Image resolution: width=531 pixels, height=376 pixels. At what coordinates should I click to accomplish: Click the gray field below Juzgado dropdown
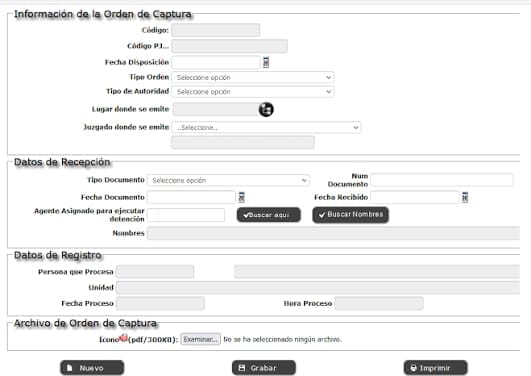pos(243,142)
